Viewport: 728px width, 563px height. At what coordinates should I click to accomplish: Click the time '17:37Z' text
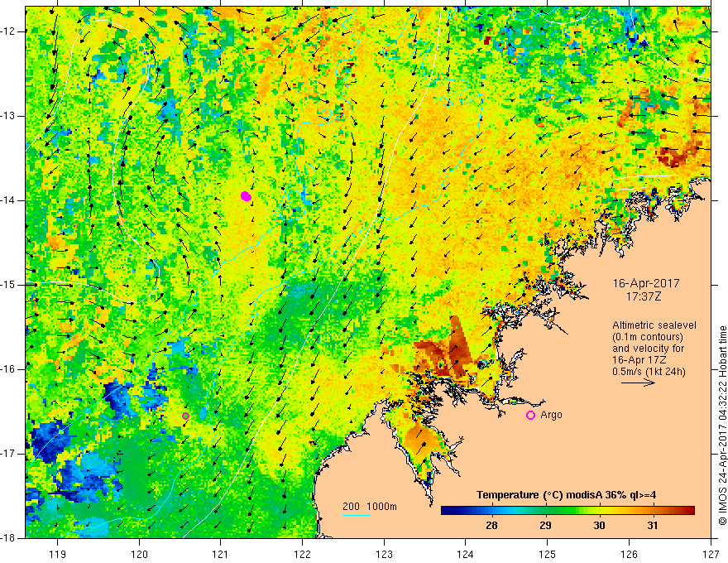pyautogui.click(x=643, y=296)
